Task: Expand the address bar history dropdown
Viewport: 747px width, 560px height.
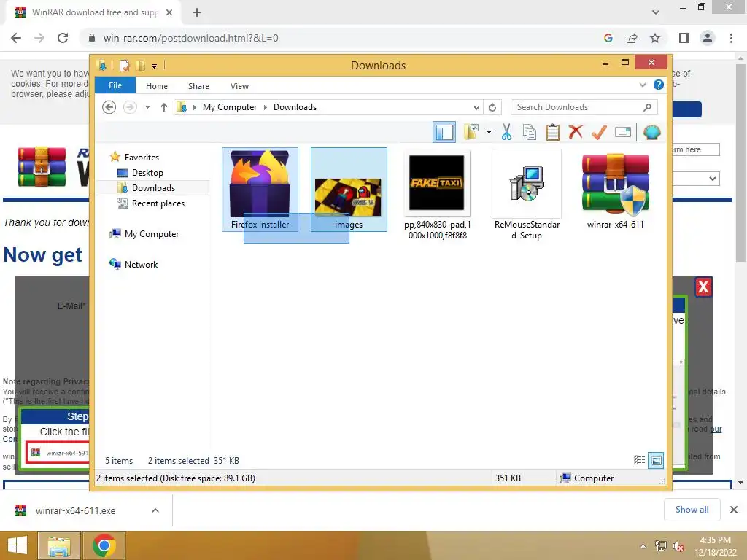Action: click(x=476, y=108)
